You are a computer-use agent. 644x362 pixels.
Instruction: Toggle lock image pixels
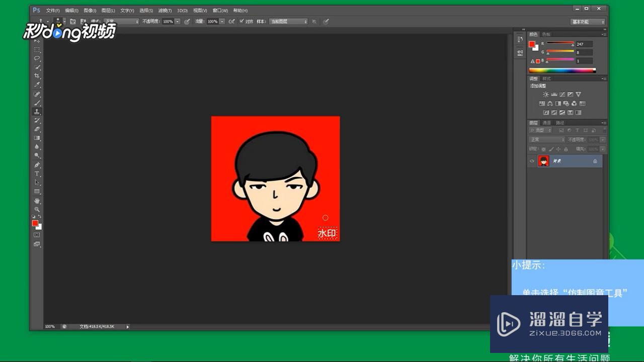[551, 149]
